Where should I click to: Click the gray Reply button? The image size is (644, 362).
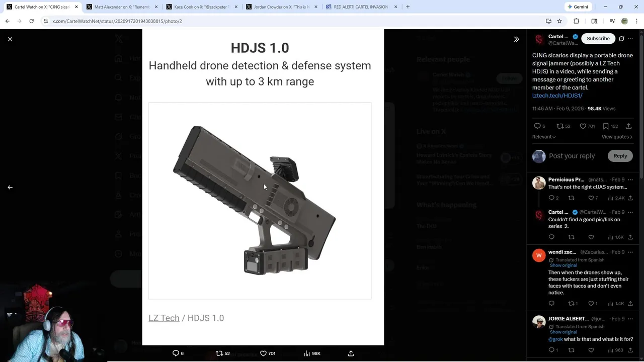620,156
